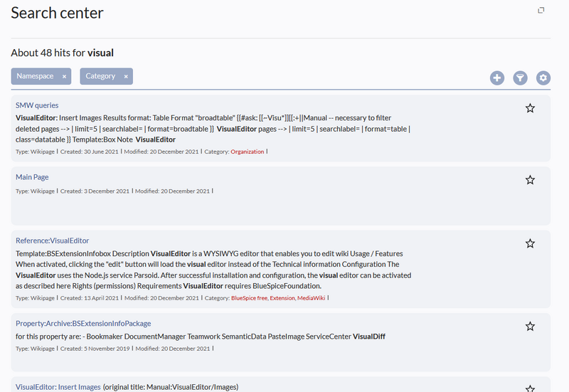Click 'Created: 30 June 2021' text
The image size is (569, 392).
point(90,152)
